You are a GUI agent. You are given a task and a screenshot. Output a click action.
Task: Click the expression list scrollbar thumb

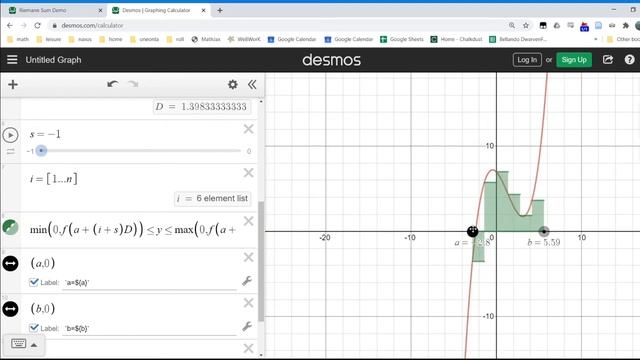click(x=261, y=261)
